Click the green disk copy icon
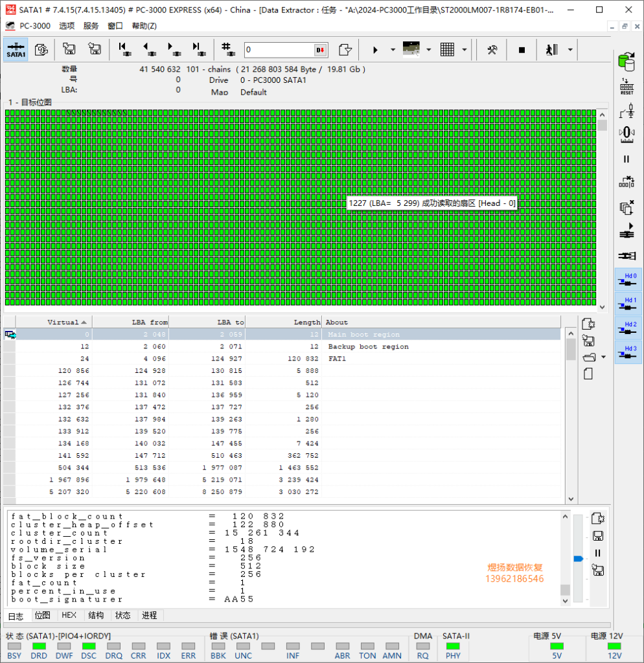The width and height of the screenshot is (644, 663). tap(627, 62)
